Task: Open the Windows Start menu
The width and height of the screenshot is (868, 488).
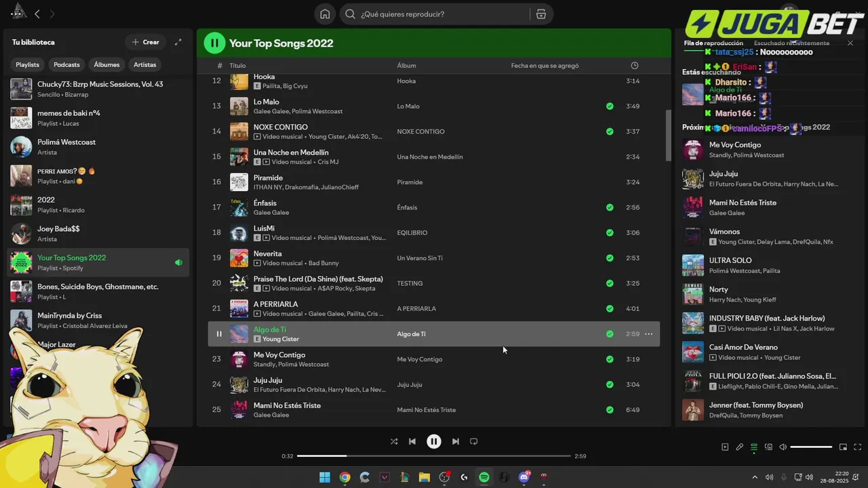Action: click(325, 477)
